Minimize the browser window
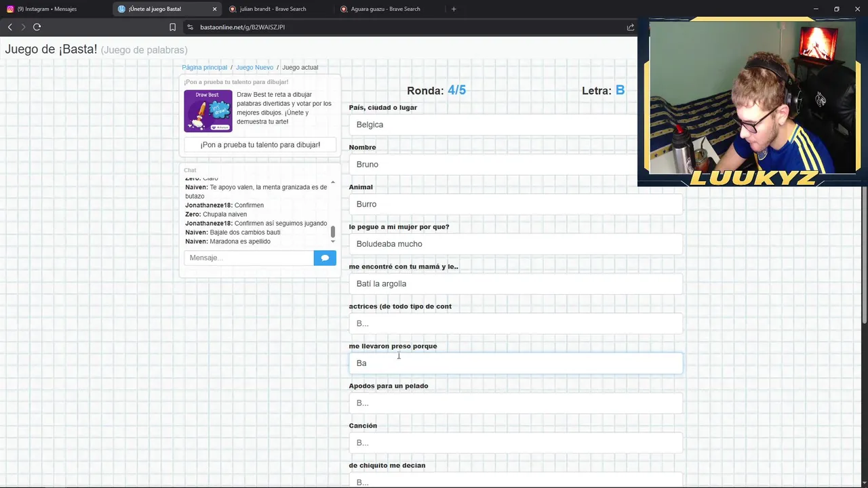868x488 pixels. 816,9
